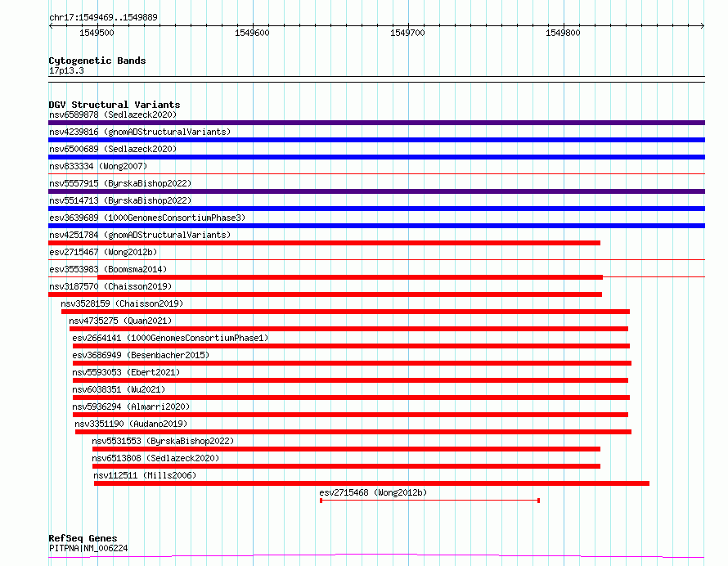Click esv3686949 (Besenbacher2015) label
The width and height of the screenshot is (728, 566).
(141, 355)
